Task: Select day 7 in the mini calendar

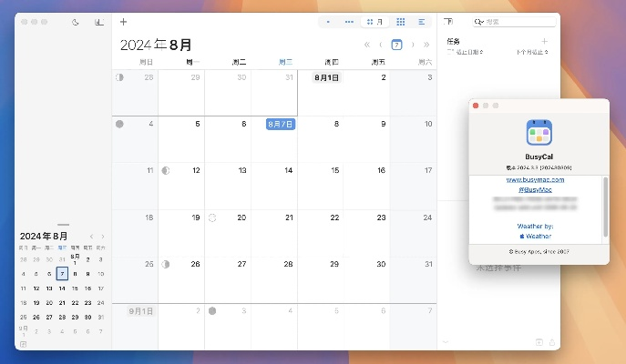Action: [62, 274]
